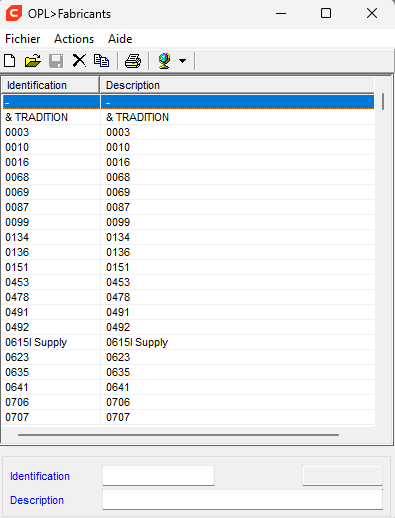The width and height of the screenshot is (395, 518).
Task: Open the Actions menu
Action: (74, 39)
